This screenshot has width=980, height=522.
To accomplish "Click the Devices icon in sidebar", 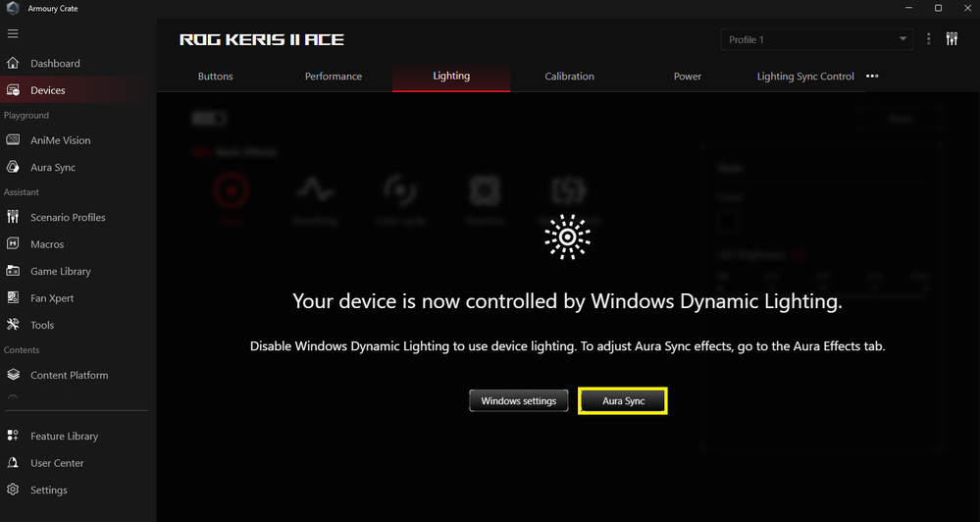I will coord(13,90).
